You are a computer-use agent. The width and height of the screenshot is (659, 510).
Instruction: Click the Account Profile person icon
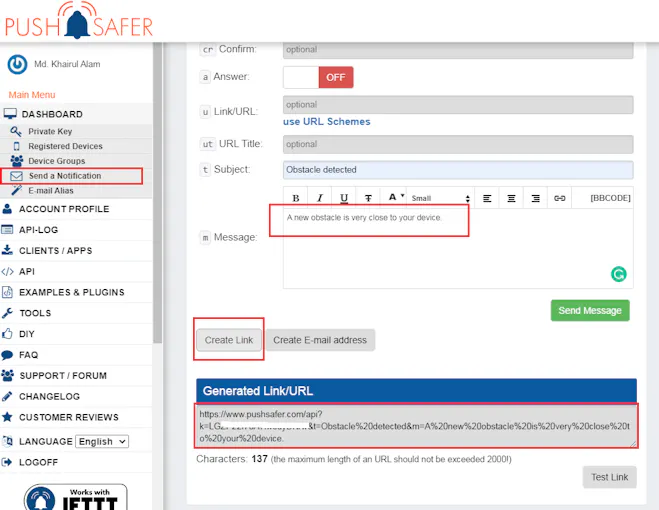tap(7, 209)
